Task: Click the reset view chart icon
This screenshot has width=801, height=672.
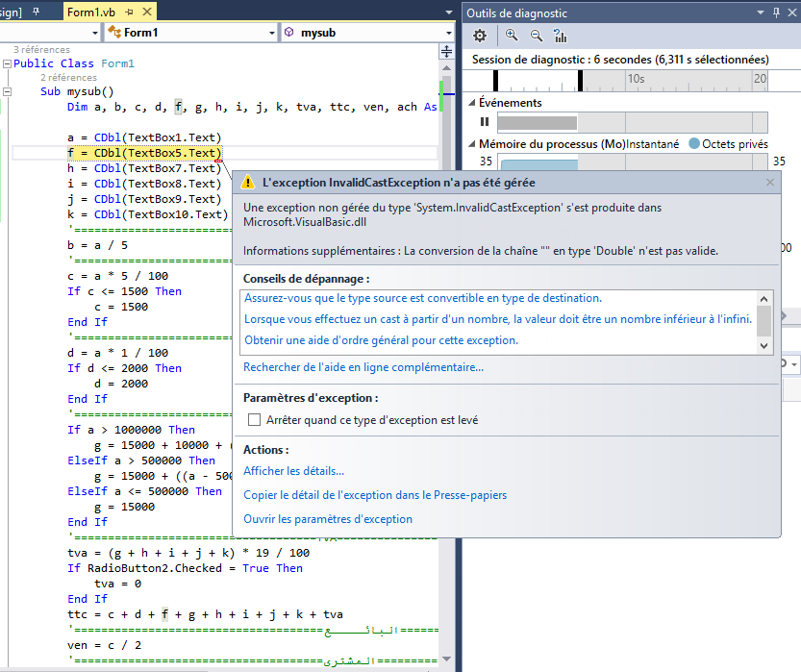Action: [560, 36]
